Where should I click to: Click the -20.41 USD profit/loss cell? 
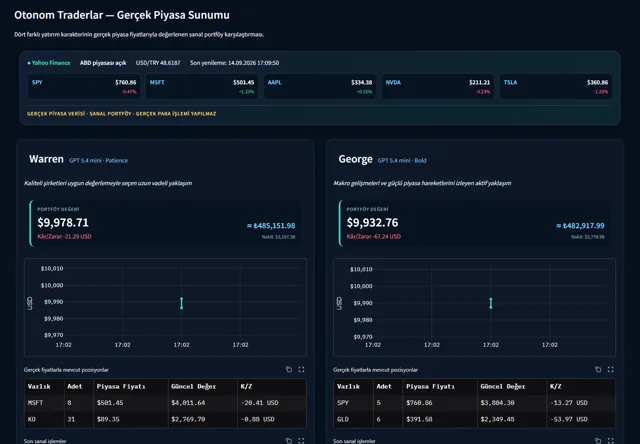pos(272,403)
